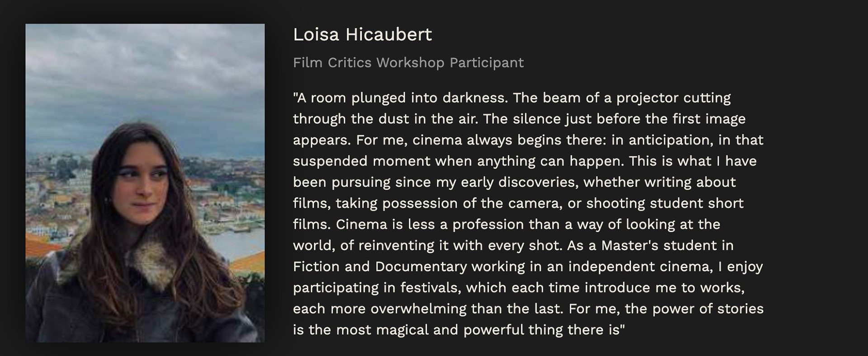Viewport: 868px width, 356px height.
Task: Click the text "through the dust in the air"
Action: [x=385, y=119]
